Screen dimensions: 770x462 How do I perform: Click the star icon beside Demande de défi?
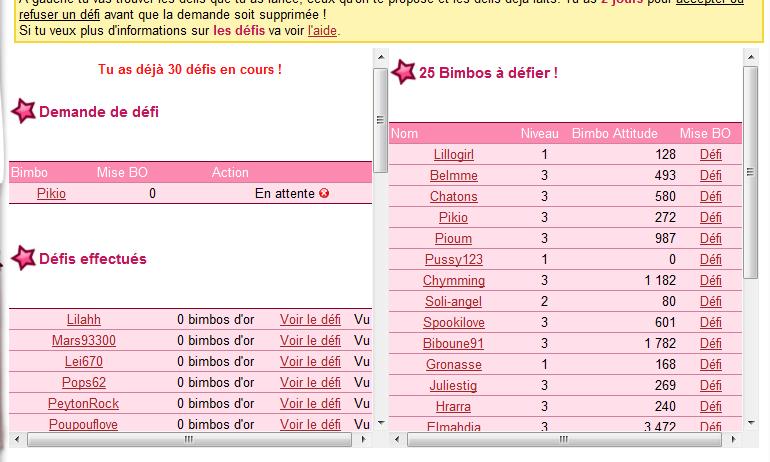[22, 112]
